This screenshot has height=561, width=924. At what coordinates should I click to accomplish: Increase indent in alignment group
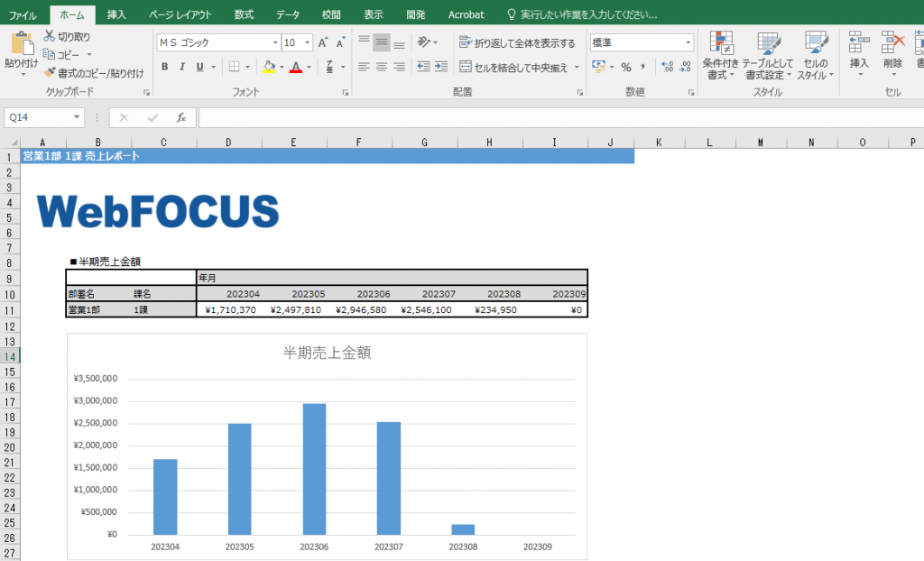click(x=441, y=67)
